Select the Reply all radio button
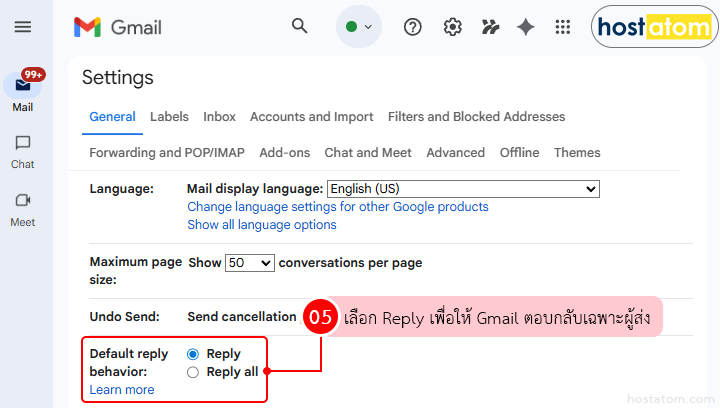Screen dimensions: 720x408 pos(193,372)
